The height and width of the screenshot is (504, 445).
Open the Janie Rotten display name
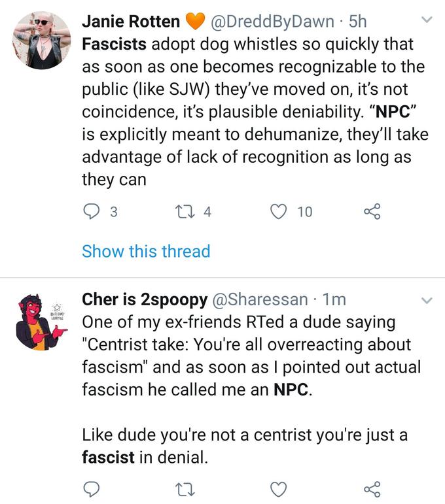point(131,22)
